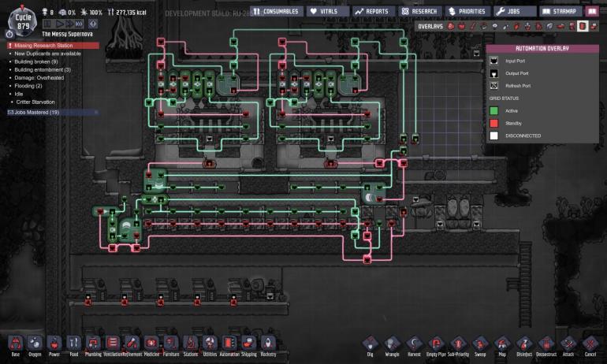The height and width of the screenshot is (364, 607).
Task: Set game speed to fastest
Action: pyautogui.click(x=79, y=24)
